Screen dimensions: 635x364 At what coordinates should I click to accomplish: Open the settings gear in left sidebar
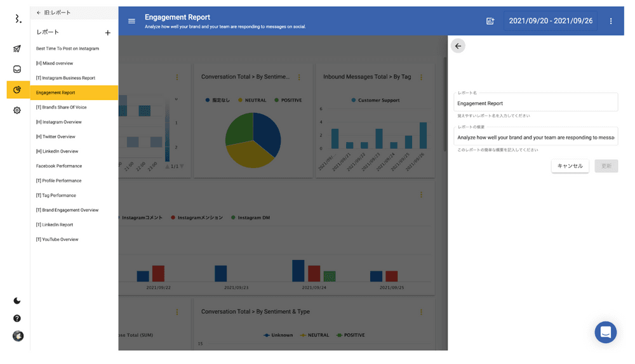pos(17,110)
